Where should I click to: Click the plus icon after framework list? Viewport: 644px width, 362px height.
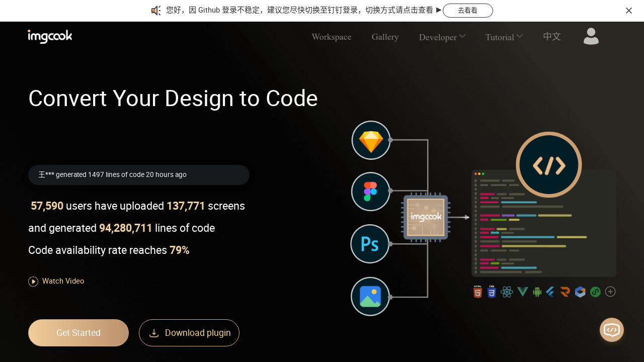[x=610, y=292]
